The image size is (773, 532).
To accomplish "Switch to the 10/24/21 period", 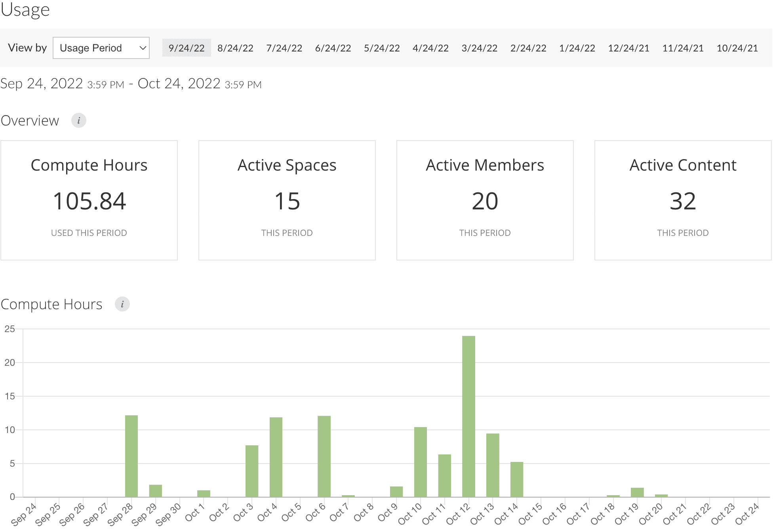I will click(737, 48).
